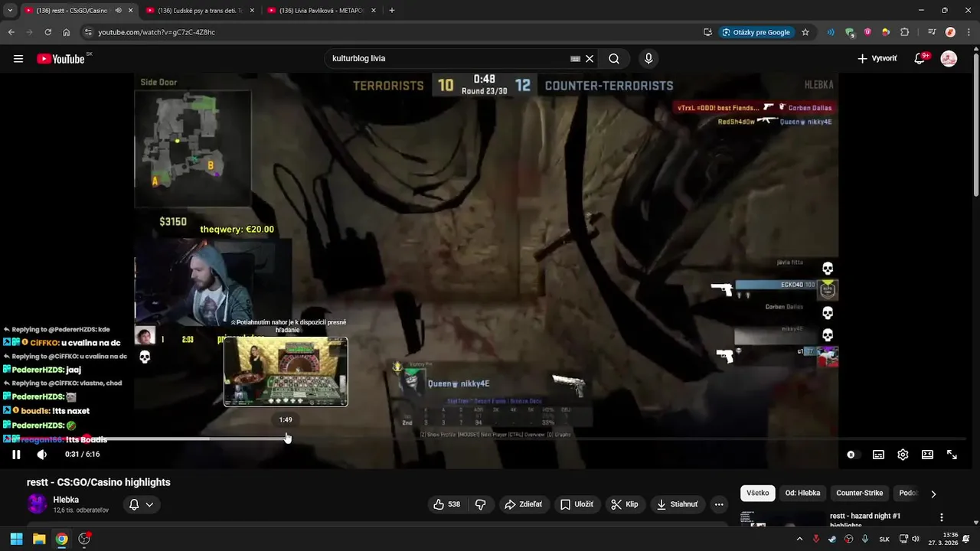Run the search with magnifier button
980x551 pixels.
click(614, 59)
